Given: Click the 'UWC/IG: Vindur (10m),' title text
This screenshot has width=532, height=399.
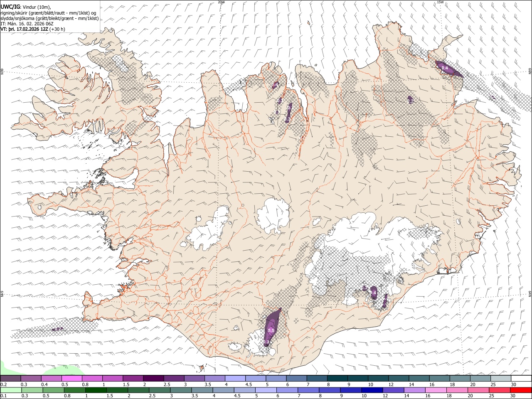Looking at the screenshot, I should 25,6.
